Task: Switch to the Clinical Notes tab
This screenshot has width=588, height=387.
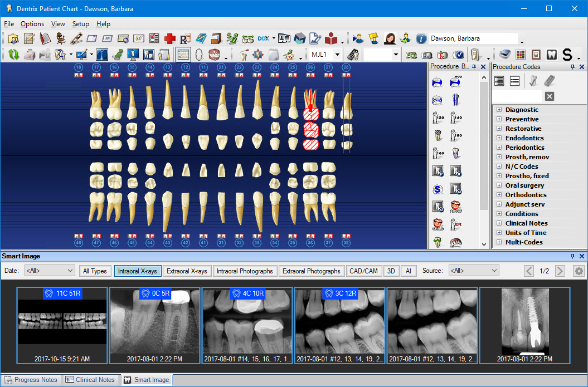Action: tap(90, 380)
